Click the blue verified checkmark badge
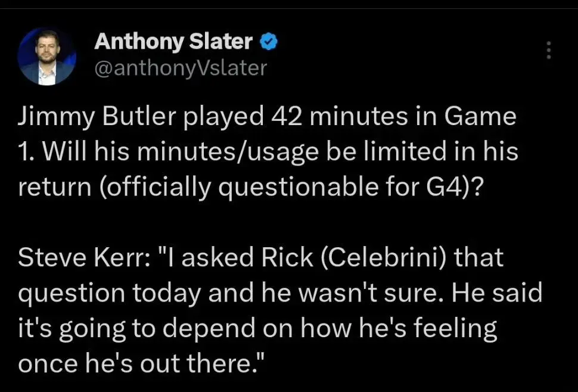The width and height of the screenshot is (578, 392). click(269, 42)
